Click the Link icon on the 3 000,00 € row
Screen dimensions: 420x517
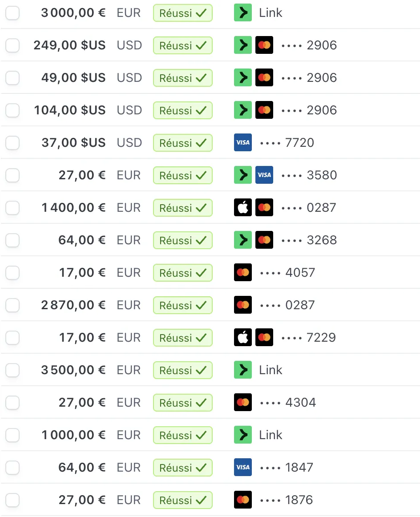coord(243,12)
